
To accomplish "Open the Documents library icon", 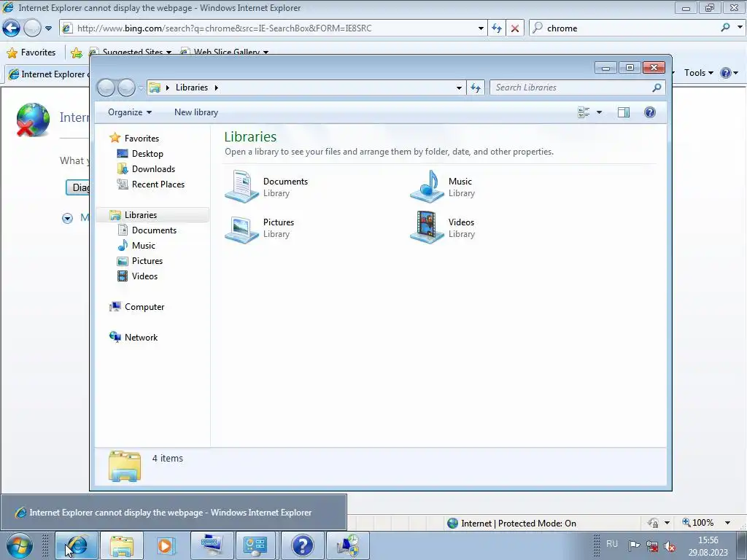I will coord(242,187).
